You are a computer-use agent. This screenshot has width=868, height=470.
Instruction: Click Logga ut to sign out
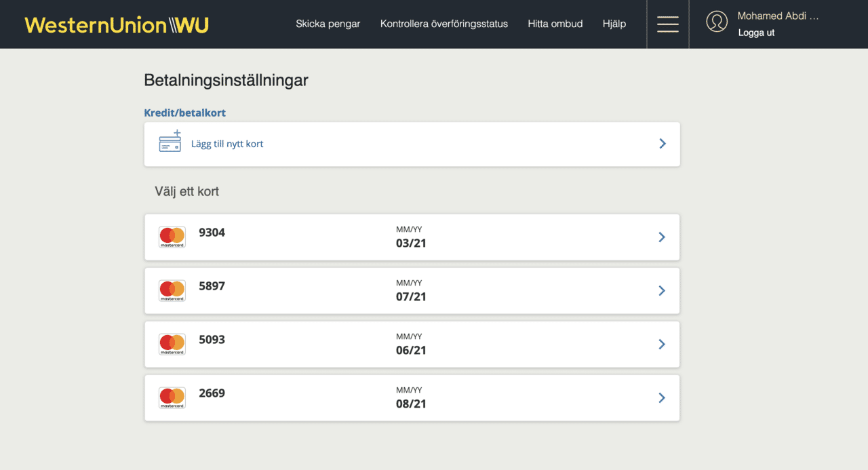[756, 32]
